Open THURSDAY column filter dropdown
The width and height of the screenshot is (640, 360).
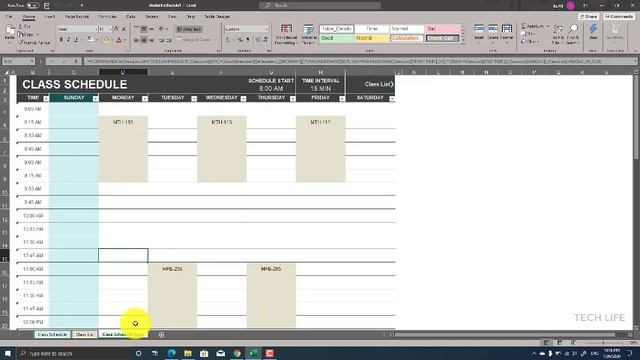(293, 98)
